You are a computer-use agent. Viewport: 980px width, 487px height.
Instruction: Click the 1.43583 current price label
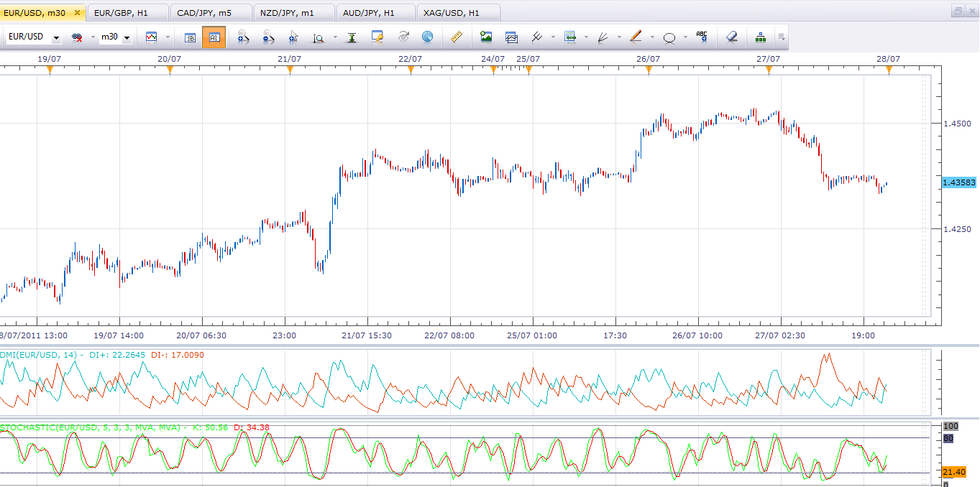point(958,183)
